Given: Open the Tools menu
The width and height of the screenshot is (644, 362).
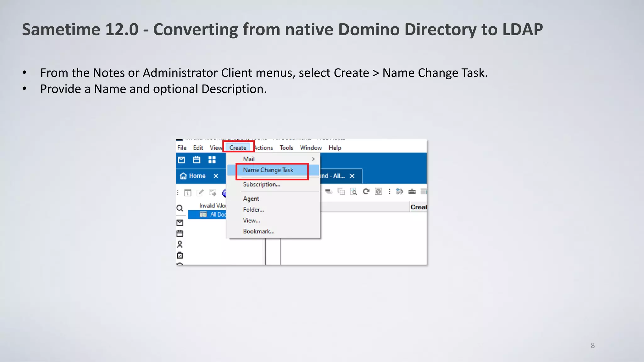Looking at the screenshot, I should (x=286, y=148).
